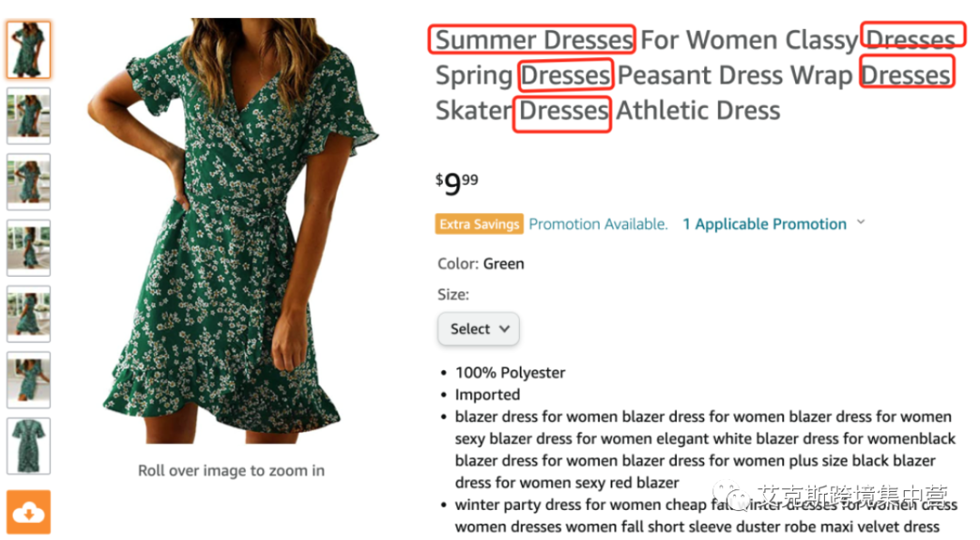This screenshot has width=980, height=540.
Task: Click the 1 Applicable Promotion link
Action: (x=764, y=224)
